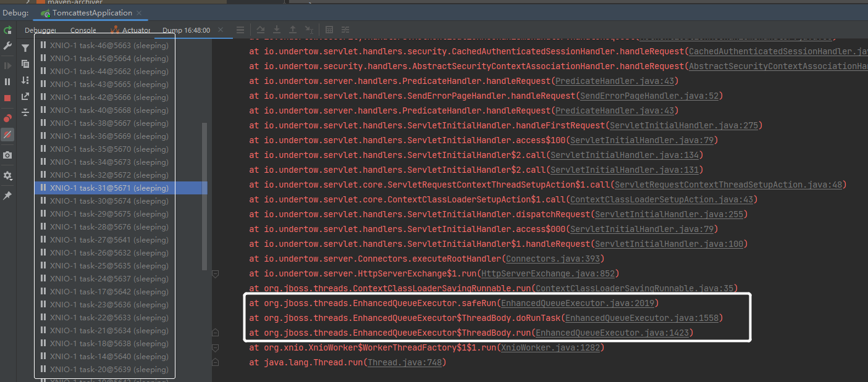Take a thread dump with the camera icon
The height and width of the screenshot is (382, 868).
[7, 156]
